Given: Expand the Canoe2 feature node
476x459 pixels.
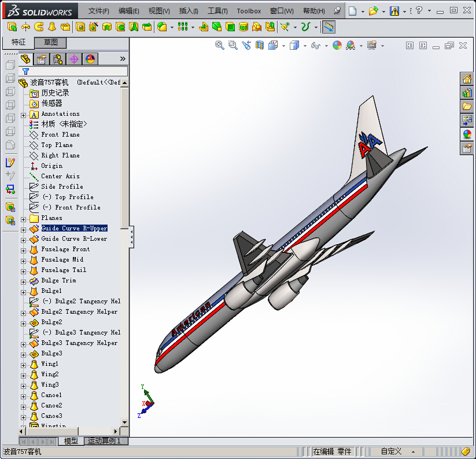Looking at the screenshot, I should 23,407.
